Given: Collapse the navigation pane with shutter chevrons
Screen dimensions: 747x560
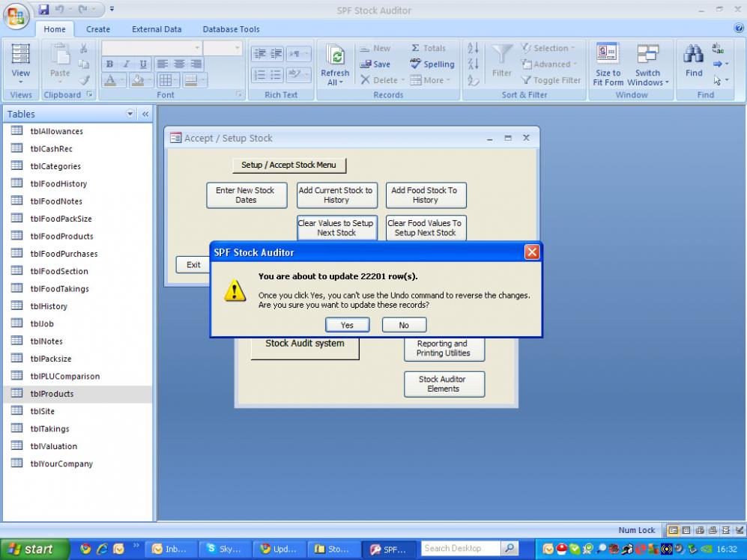Looking at the screenshot, I should click(x=145, y=114).
